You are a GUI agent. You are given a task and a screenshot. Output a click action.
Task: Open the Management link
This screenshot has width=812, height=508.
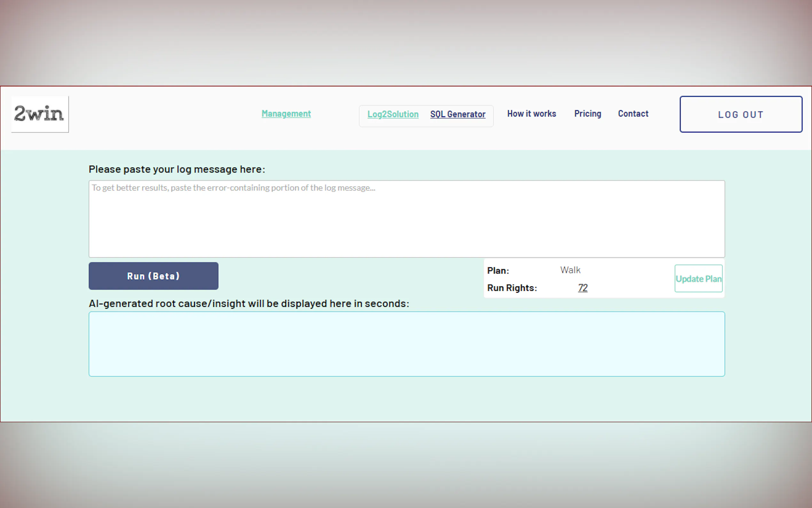tap(286, 114)
